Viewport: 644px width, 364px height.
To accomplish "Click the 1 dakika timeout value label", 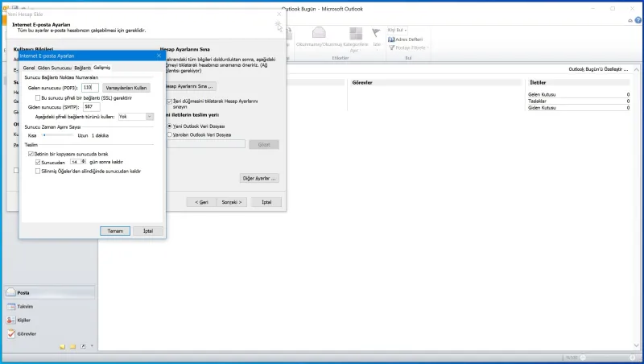I will [100, 135].
